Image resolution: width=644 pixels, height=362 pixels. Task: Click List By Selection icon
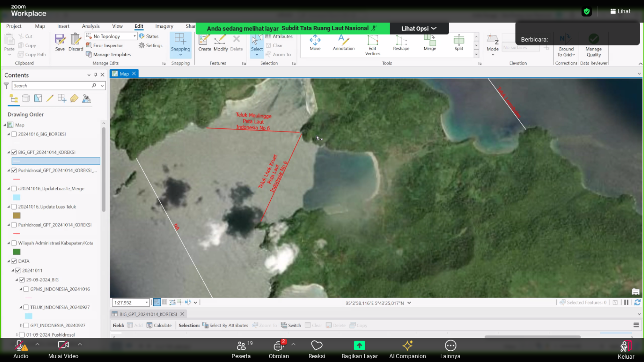[38, 98]
